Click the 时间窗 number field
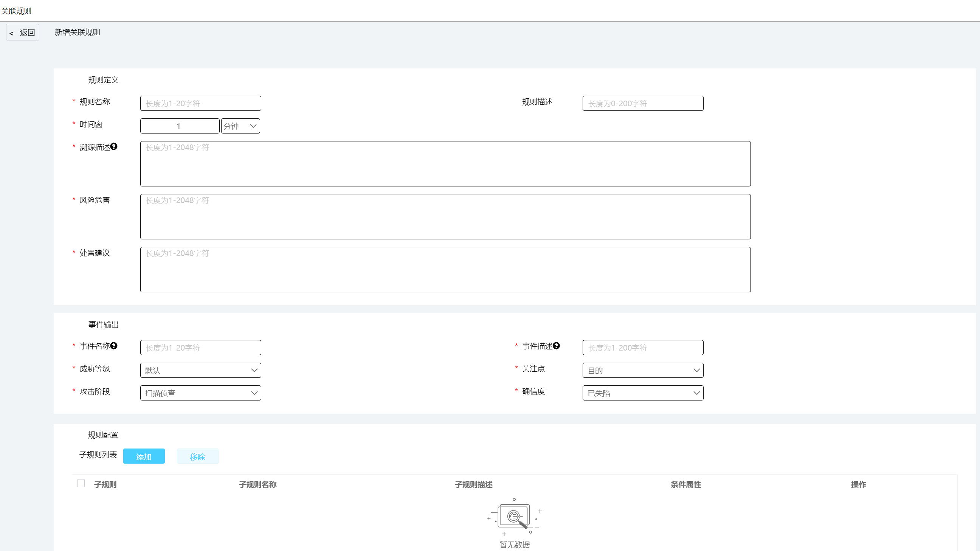The height and width of the screenshot is (551, 980). (x=180, y=126)
